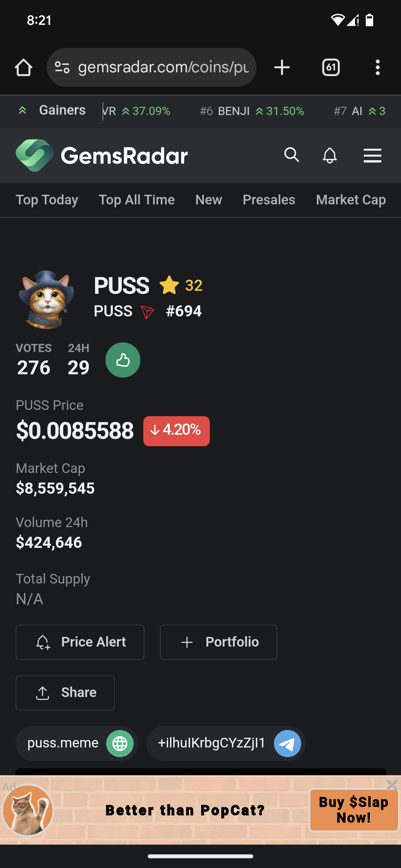Image resolution: width=401 pixels, height=868 pixels.
Task: Open the Telegram link icon
Action: tap(287, 743)
